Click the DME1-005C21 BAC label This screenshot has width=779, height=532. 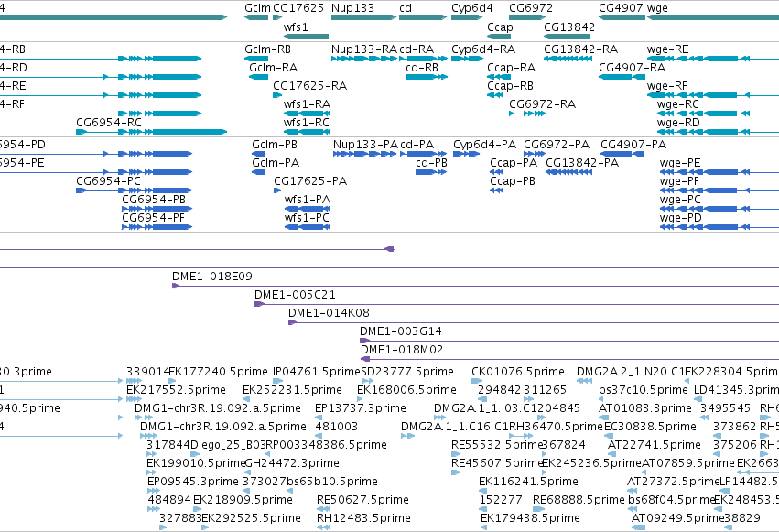pyautogui.click(x=295, y=295)
